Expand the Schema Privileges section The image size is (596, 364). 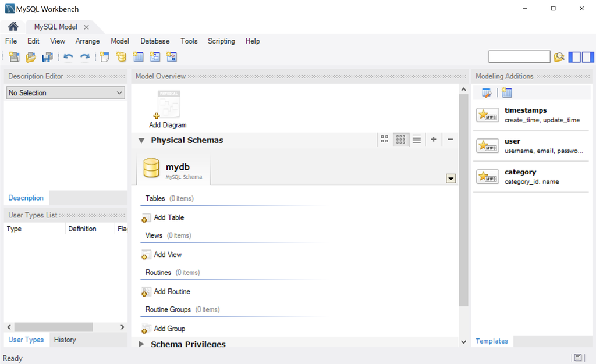(x=140, y=344)
